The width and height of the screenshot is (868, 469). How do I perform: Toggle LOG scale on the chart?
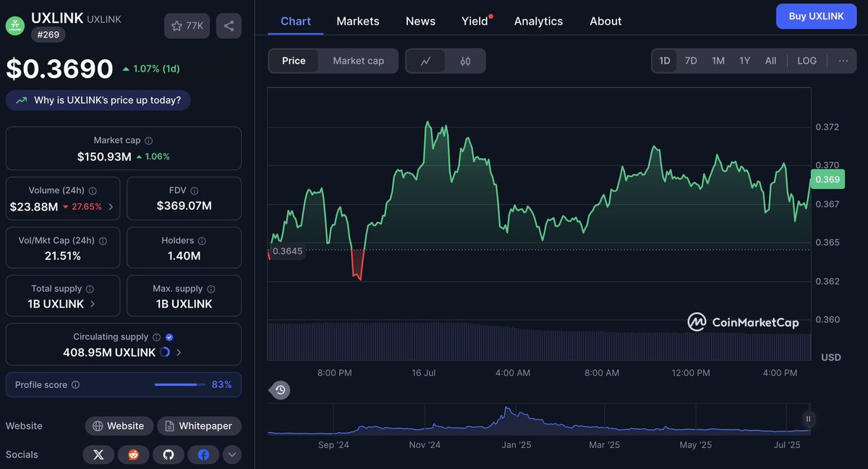tap(807, 61)
